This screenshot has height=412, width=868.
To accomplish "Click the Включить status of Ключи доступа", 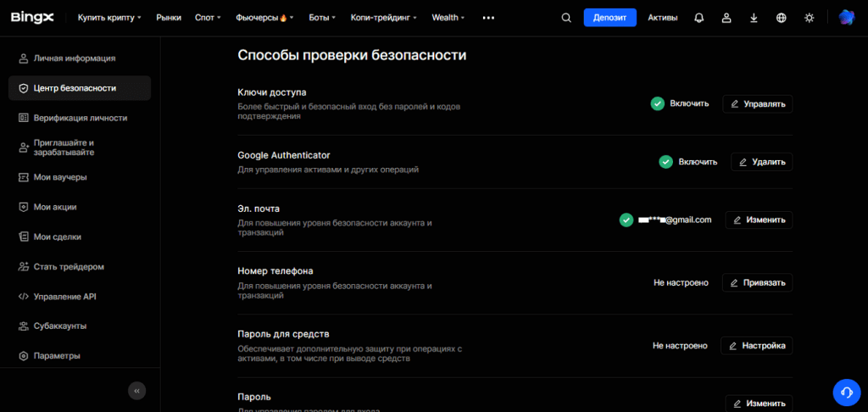I will (x=689, y=103).
